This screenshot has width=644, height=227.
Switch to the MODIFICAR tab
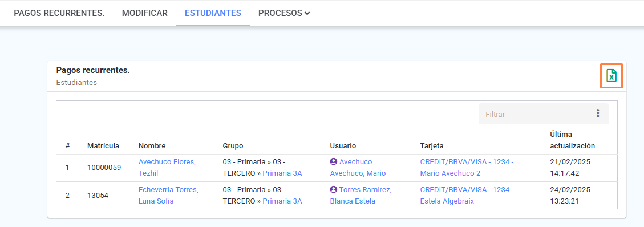(x=144, y=13)
